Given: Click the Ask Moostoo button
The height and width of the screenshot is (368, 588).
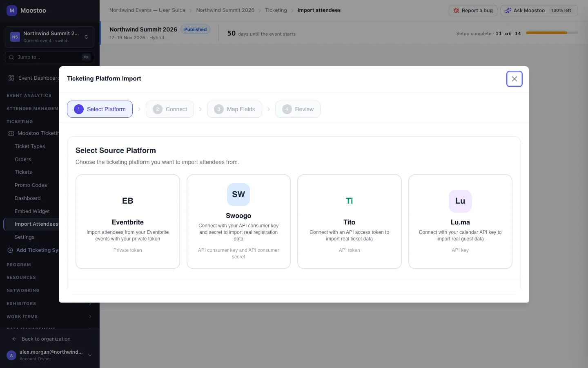Looking at the screenshot, I should coord(539,11).
